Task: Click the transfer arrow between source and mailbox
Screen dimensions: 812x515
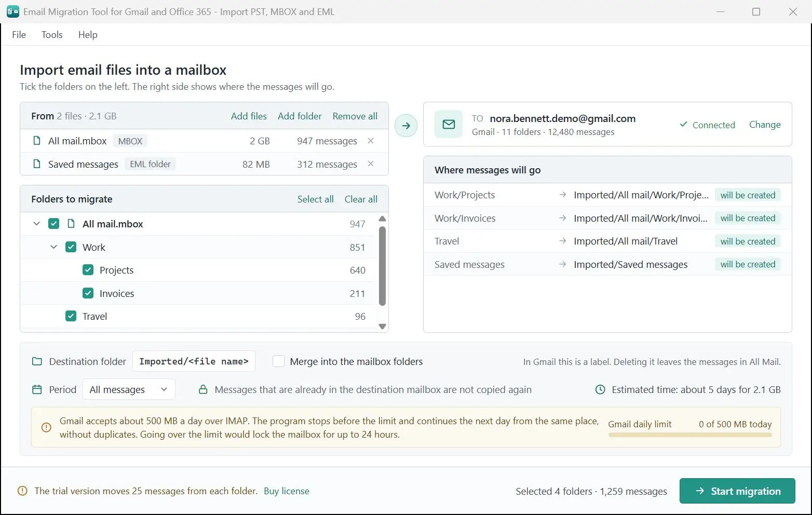Action: point(406,126)
